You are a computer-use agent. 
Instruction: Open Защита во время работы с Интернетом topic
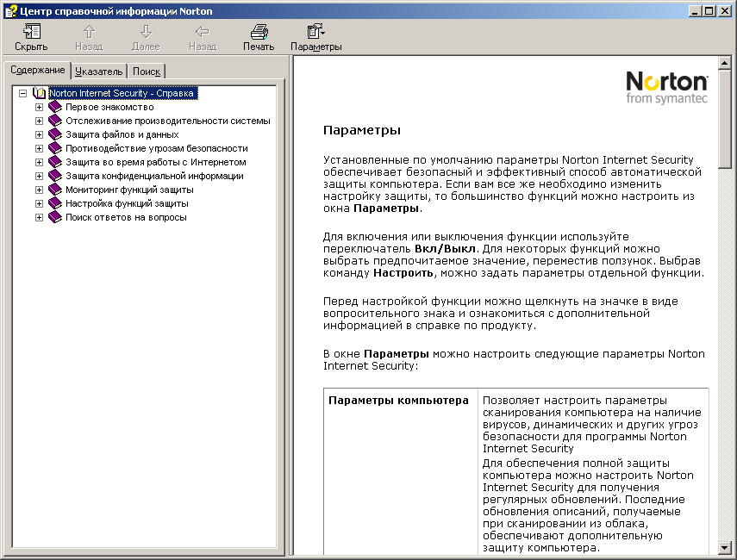click(155, 162)
